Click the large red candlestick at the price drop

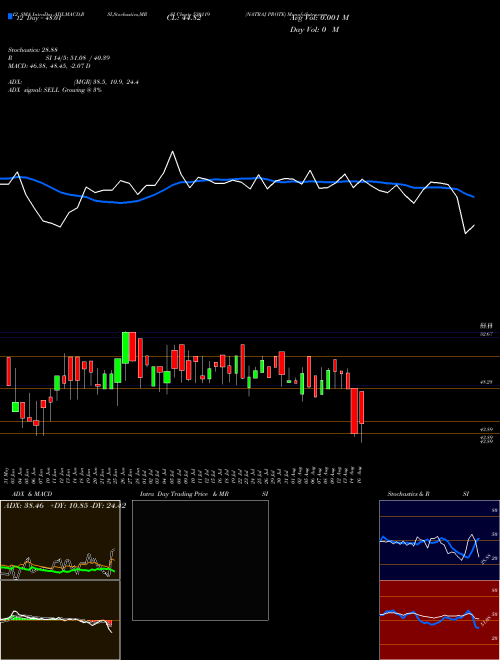pyautogui.click(x=354, y=411)
